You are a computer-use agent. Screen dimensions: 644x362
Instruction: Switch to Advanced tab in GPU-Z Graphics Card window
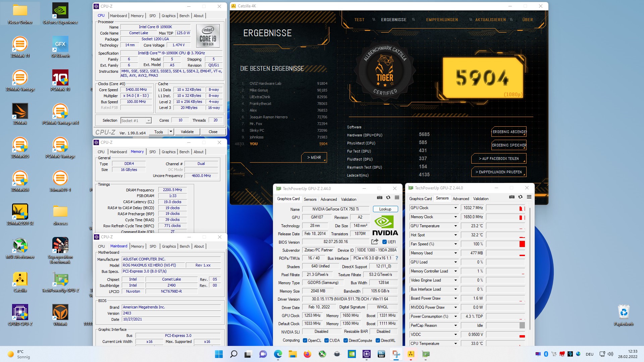[x=328, y=199]
